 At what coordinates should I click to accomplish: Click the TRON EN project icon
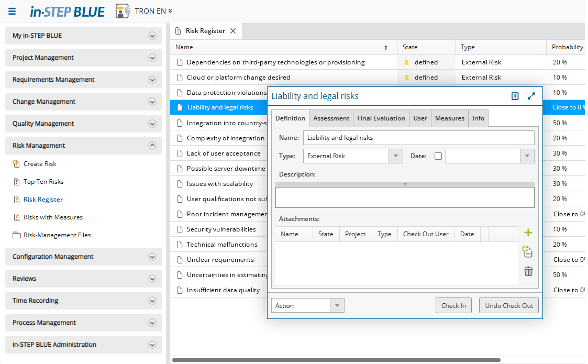(x=123, y=11)
